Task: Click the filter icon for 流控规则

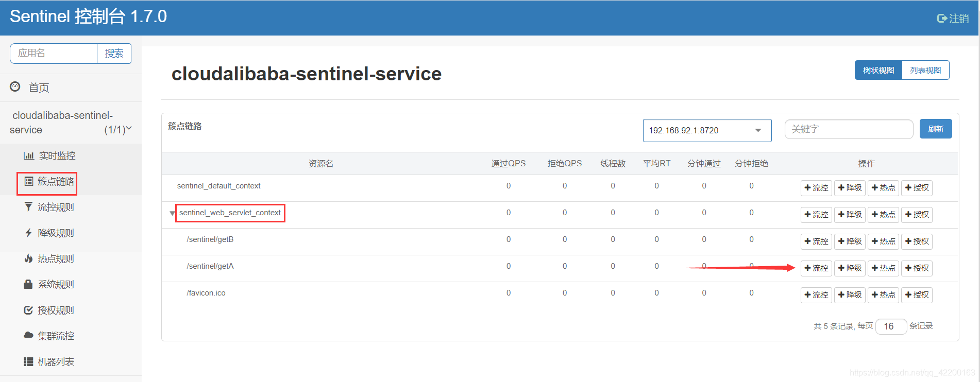Action: [28, 207]
